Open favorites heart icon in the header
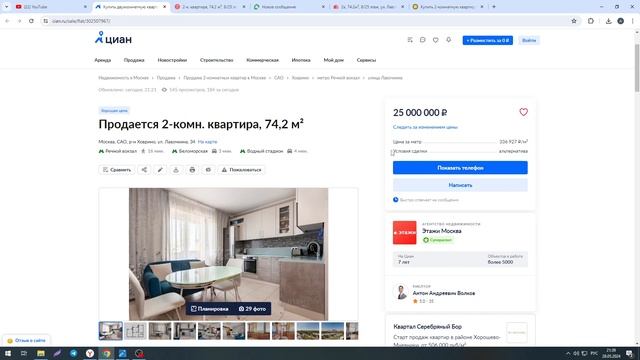This screenshot has width=640, height=360. coord(436,40)
